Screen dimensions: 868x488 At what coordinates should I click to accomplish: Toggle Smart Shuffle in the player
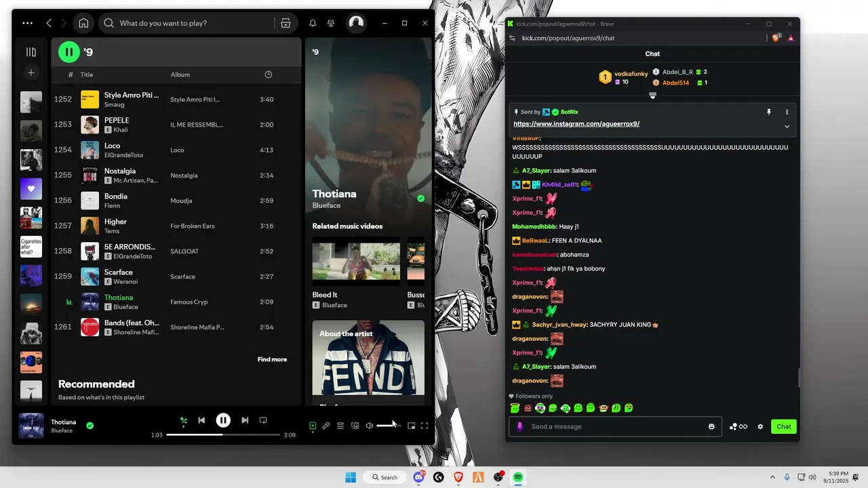click(183, 420)
